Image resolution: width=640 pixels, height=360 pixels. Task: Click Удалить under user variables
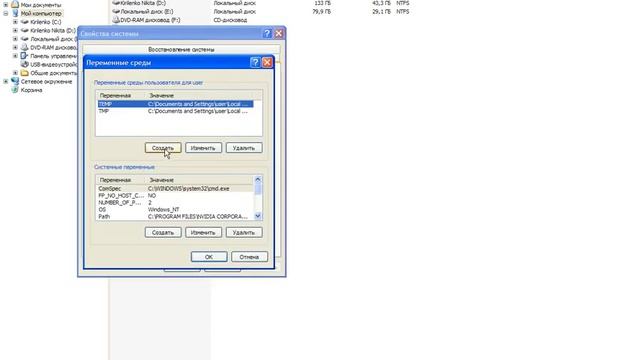(244, 148)
